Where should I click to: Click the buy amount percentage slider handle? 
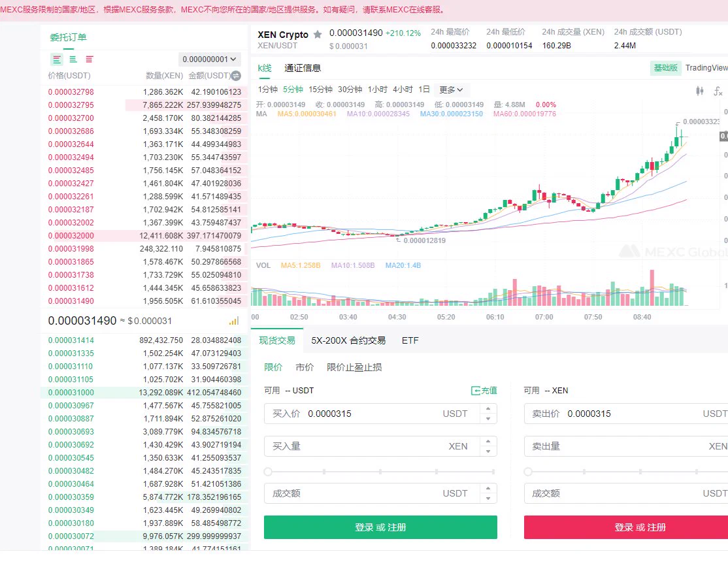pos(268,472)
